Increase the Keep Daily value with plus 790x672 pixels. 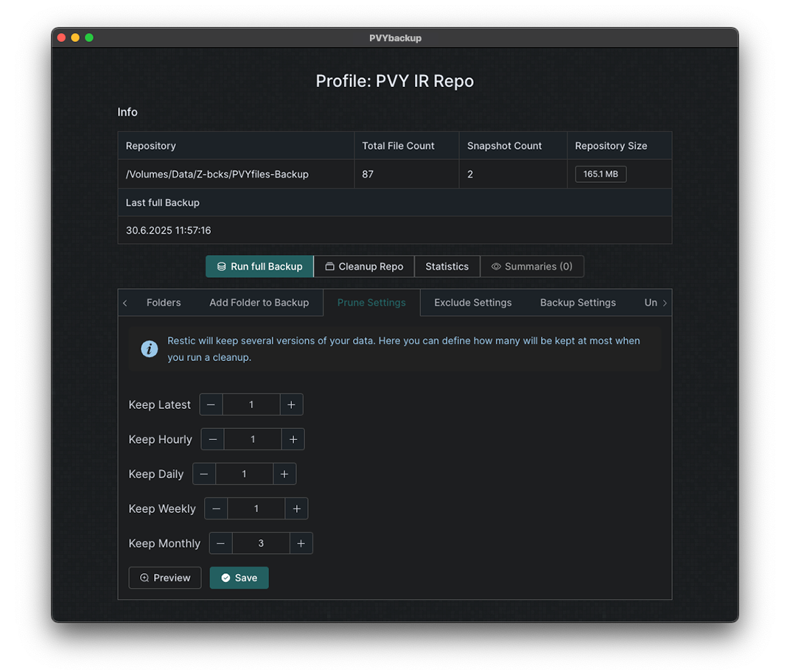coord(284,474)
